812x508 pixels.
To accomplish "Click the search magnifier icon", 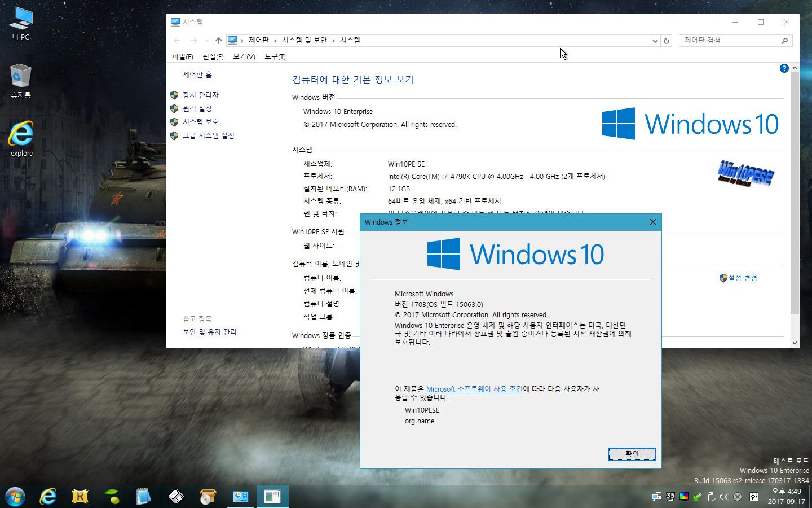I will [784, 41].
